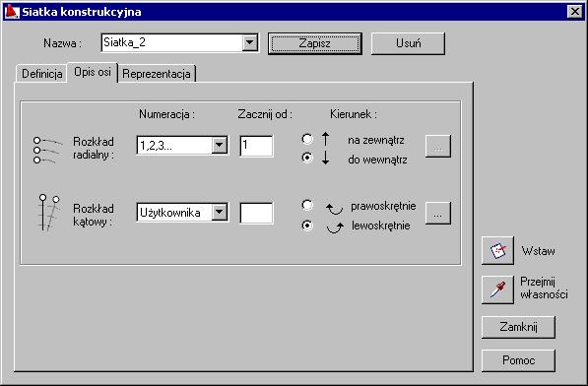Click the Rozkład kątowy axis diagram icon
The image size is (588, 386).
pyautogui.click(x=49, y=212)
